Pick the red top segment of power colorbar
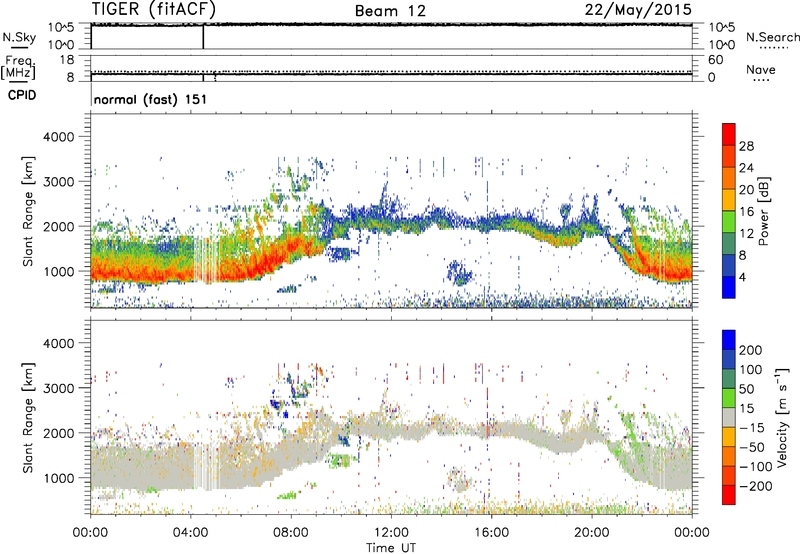 pyautogui.click(x=729, y=134)
